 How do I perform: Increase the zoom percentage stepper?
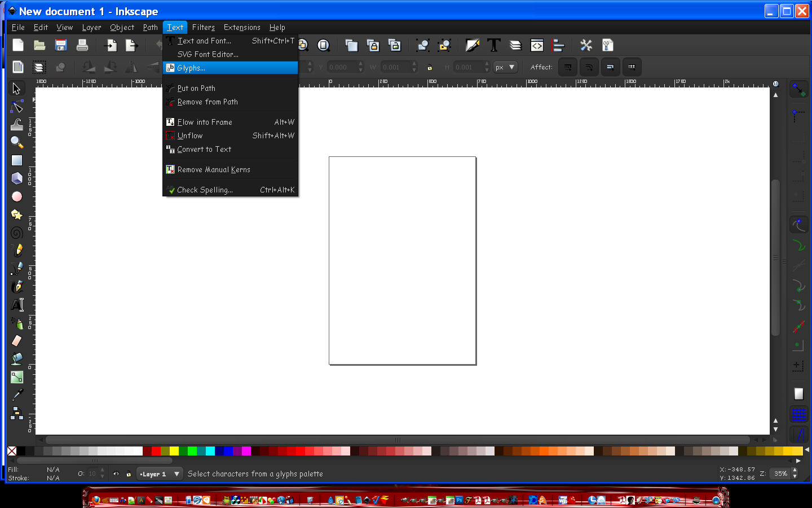[x=795, y=471]
